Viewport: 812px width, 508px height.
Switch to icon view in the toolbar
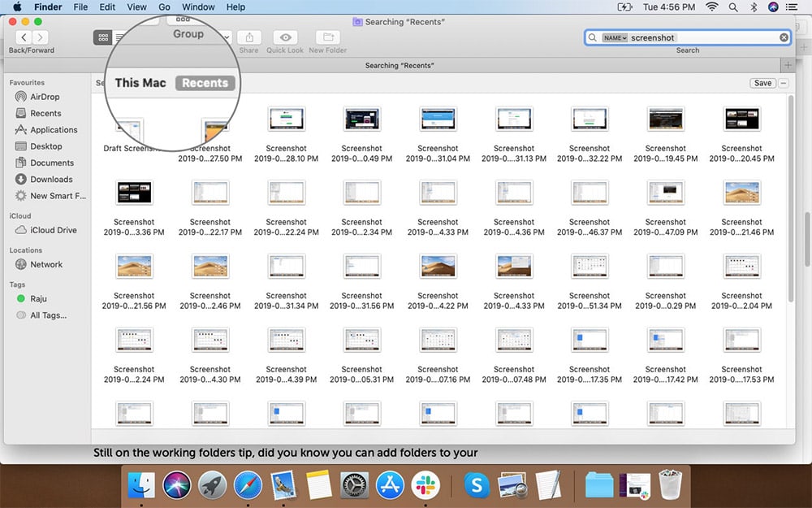pyautogui.click(x=103, y=37)
